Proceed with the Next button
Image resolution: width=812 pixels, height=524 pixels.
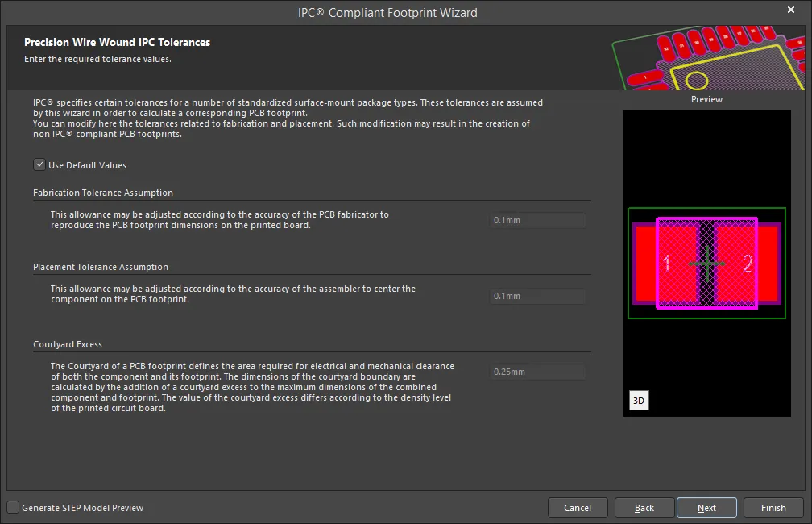pos(706,508)
